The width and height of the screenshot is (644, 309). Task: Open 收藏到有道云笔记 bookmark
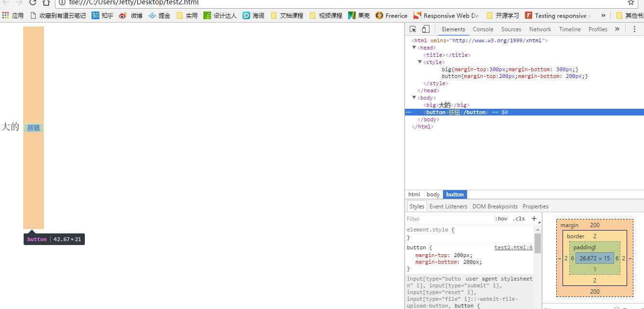[x=58, y=15]
